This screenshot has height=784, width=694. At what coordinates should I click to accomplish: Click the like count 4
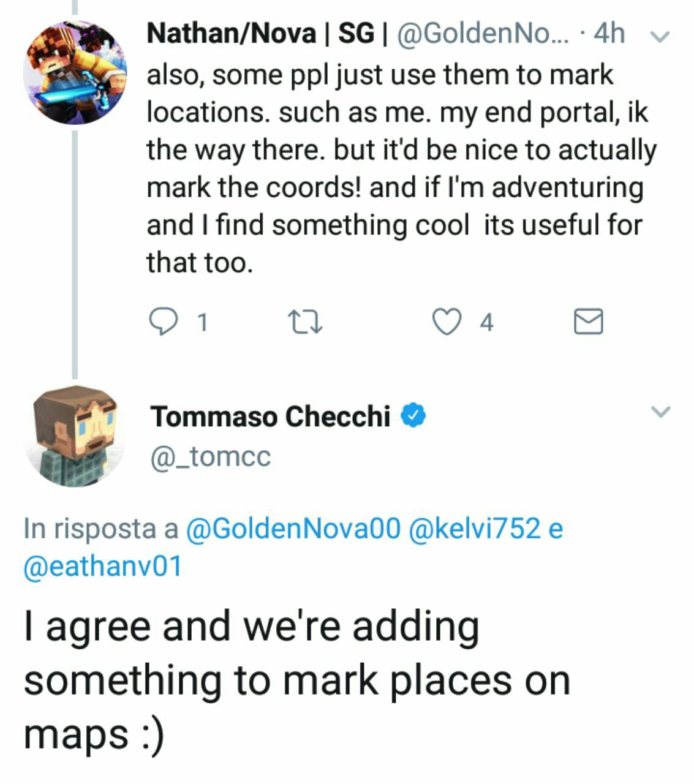point(486,322)
